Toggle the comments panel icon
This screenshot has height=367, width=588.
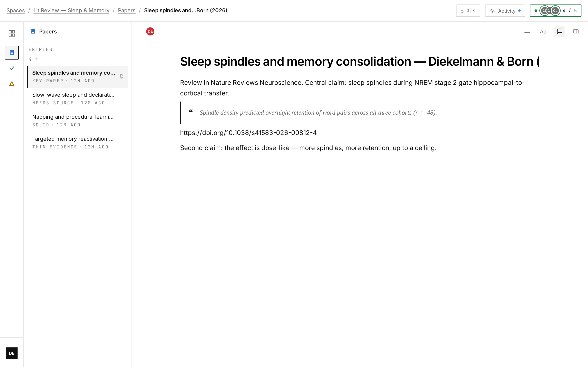tap(559, 31)
